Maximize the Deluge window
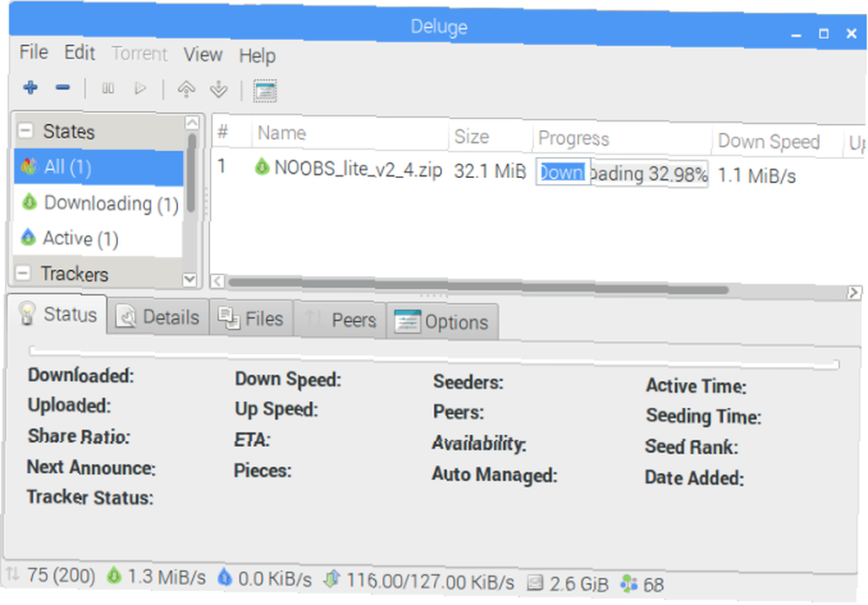Screen dimensions: 868x605 824,35
